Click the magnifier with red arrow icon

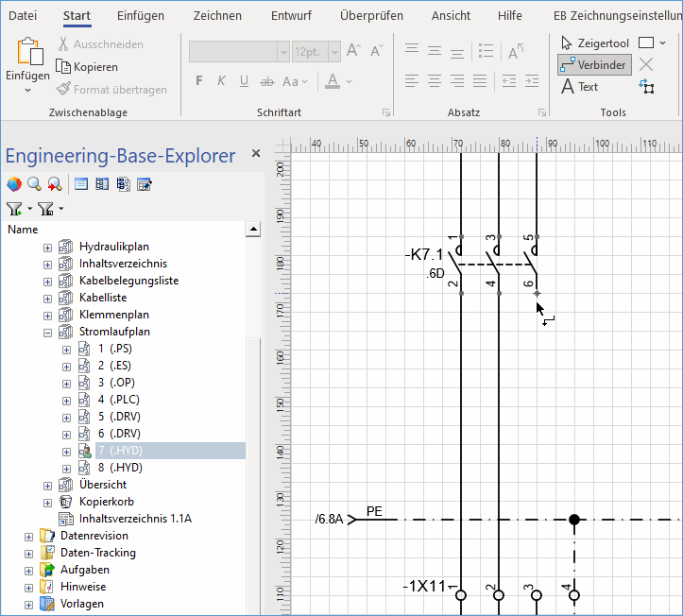coord(54,184)
